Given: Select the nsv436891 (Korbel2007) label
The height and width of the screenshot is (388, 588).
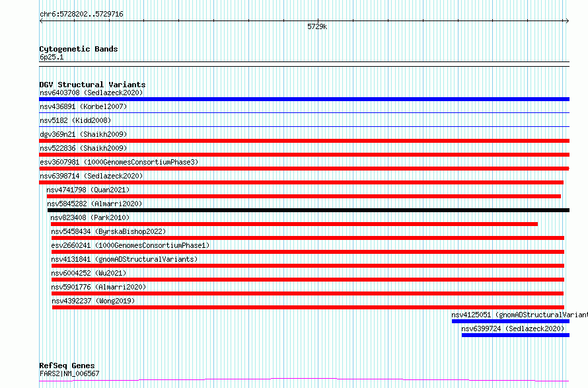Looking at the screenshot, I should pyautogui.click(x=83, y=106).
